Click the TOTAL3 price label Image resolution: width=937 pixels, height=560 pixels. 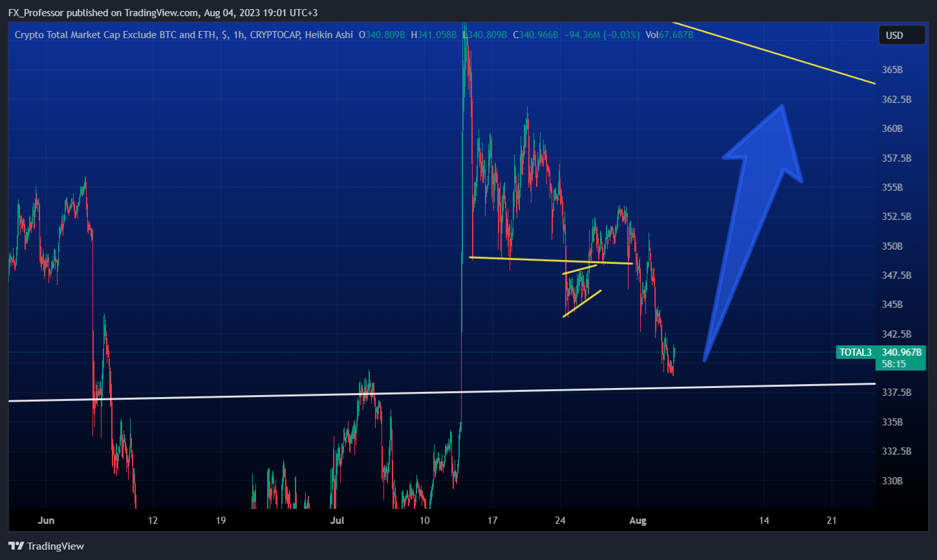tap(855, 352)
